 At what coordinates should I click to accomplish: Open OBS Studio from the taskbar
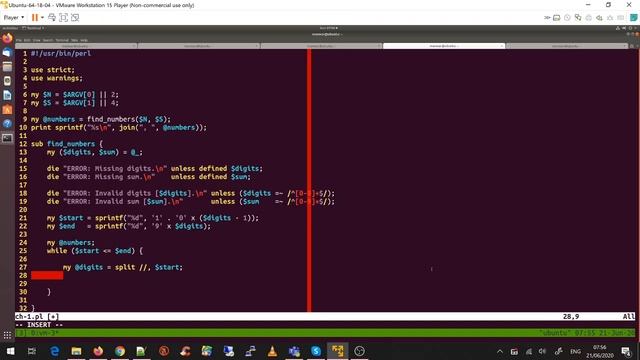pyautogui.click(x=360, y=351)
